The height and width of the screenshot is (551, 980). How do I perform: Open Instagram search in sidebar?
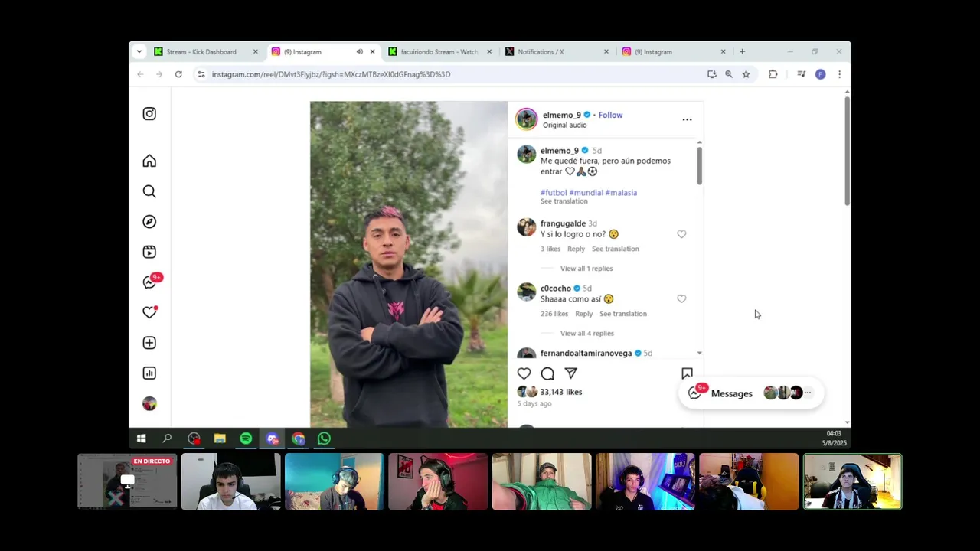(x=149, y=191)
